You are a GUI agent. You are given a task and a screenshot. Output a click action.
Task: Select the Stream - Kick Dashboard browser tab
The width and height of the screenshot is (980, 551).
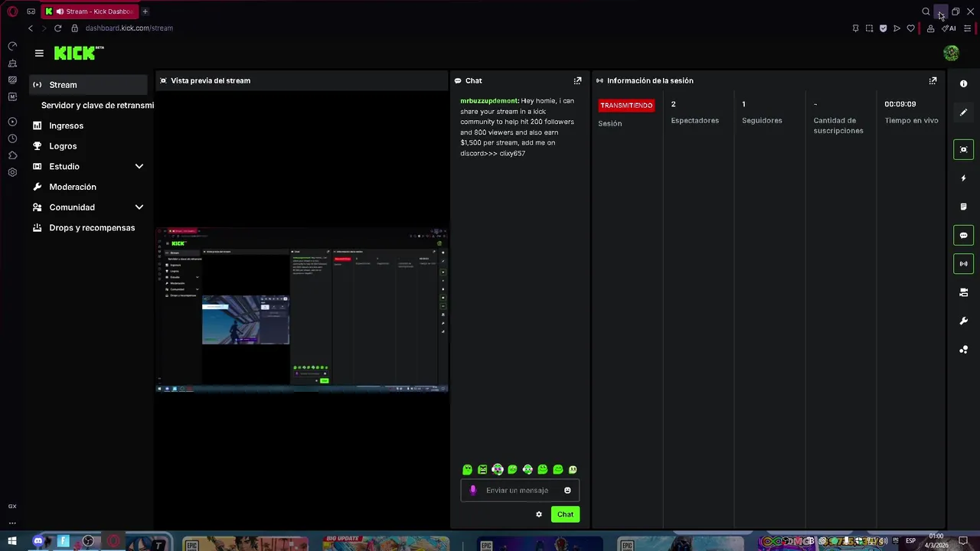coord(90,11)
